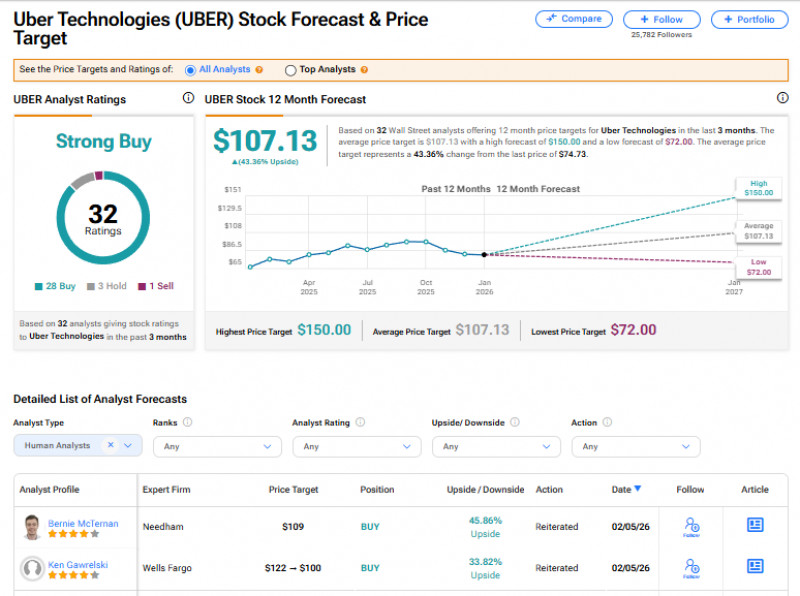Image resolution: width=800 pixels, height=596 pixels.
Task: Open article icon in Wells Fargo row
Action: point(755,568)
